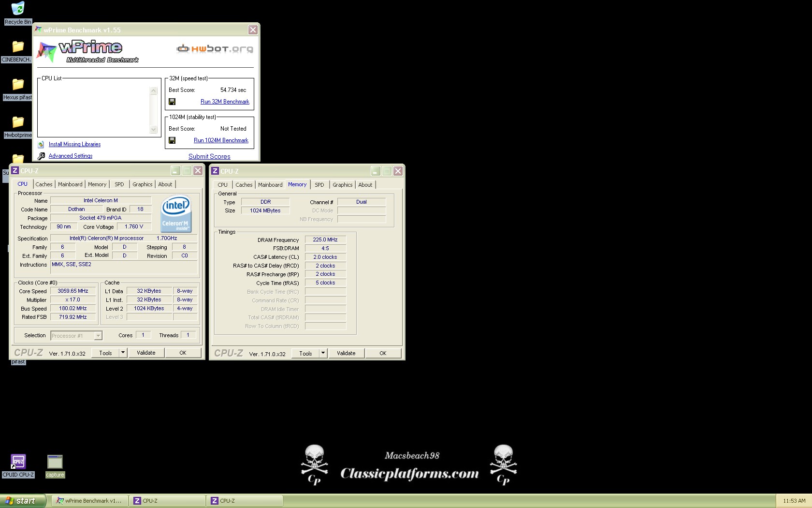Screen dimensions: 812x508
Task: Select About tab in left CPU-Z window
Action: pyautogui.click(x=165, y=184)
